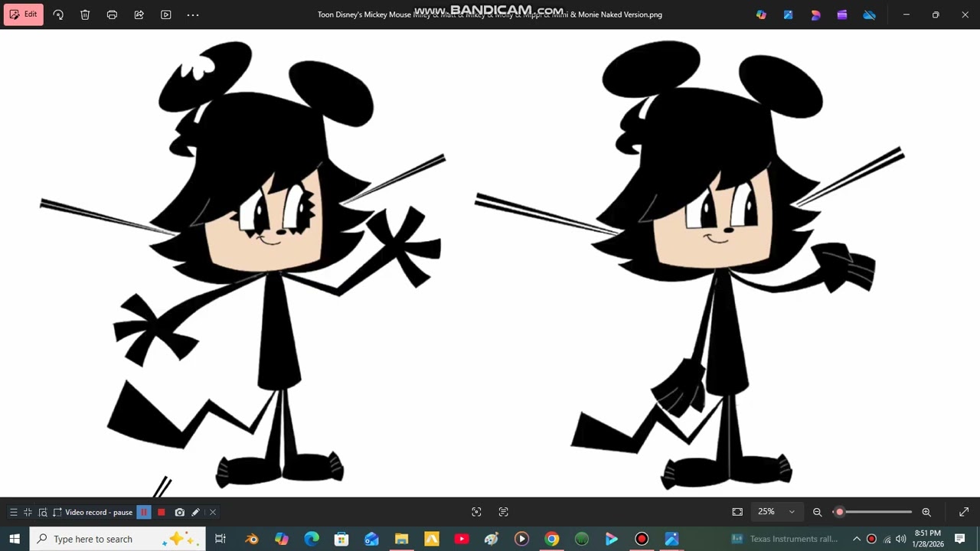Open the round play-button media app on taskbar

coord(521,539)
